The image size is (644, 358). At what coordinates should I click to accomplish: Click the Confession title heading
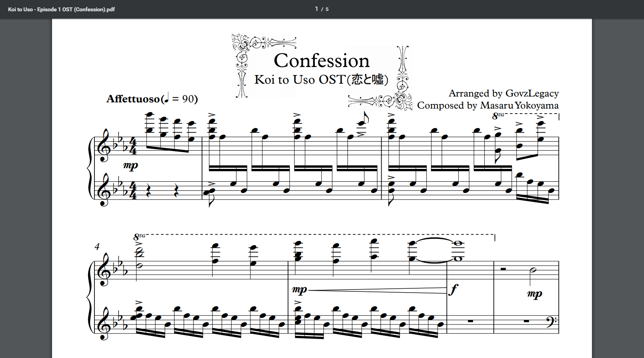click(321, 61)
